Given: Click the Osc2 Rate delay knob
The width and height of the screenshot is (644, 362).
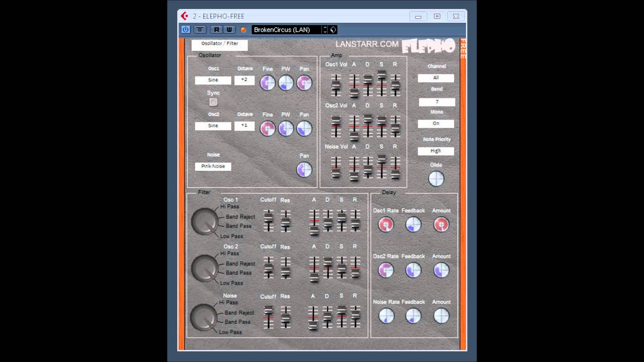Looking at the screenshot, I should [386, 270].
